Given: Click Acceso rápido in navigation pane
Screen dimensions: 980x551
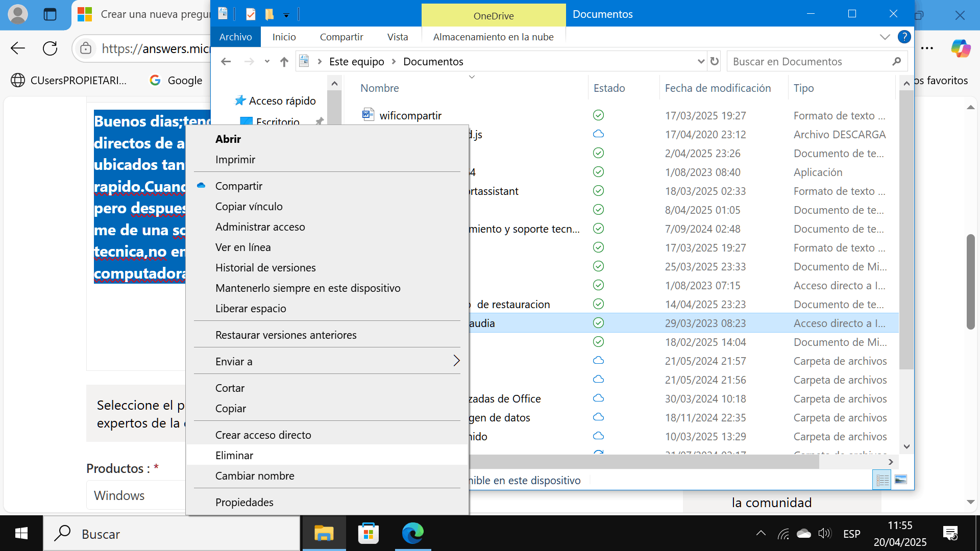Looking at the screenshot, I should [282, 101].
